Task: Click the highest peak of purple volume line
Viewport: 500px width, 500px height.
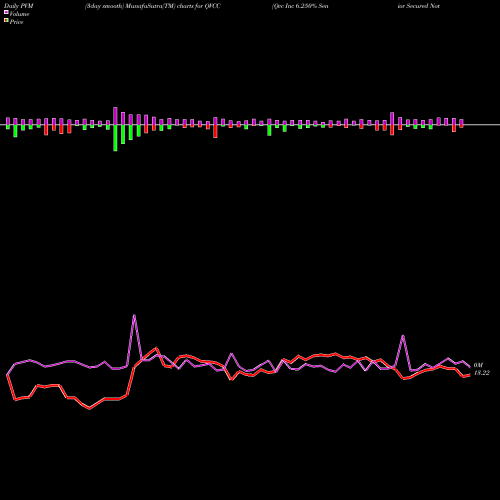Action: (134, 315)
